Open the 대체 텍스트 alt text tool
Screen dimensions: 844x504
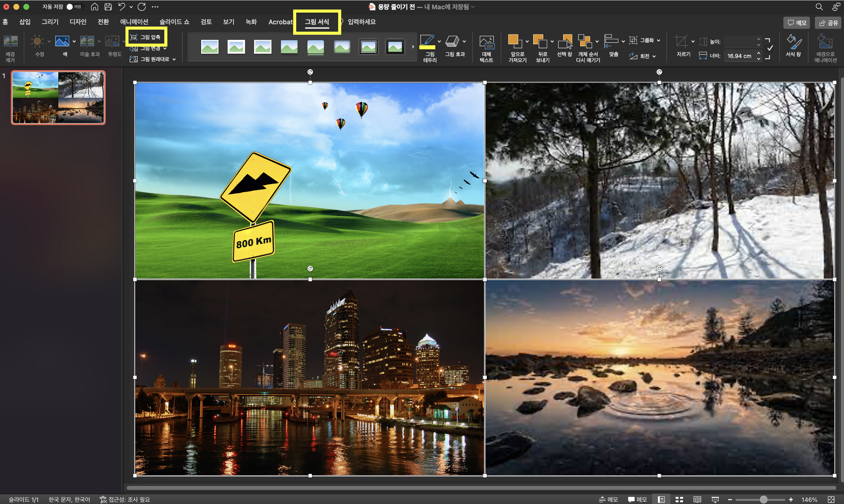tap(486, 43)
